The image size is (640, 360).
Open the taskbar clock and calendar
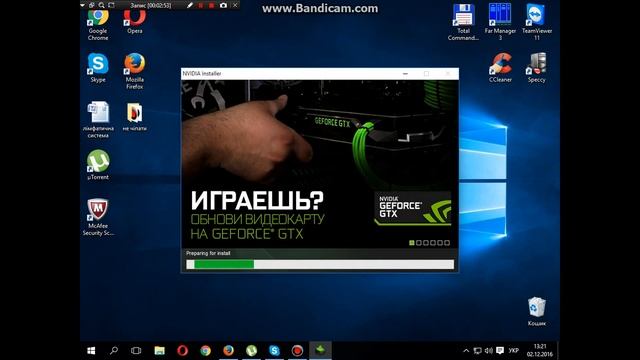tap(540, 351)
